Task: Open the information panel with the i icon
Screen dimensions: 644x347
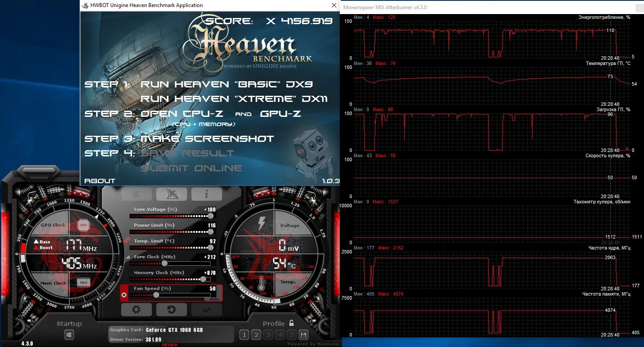Action: coord(207,193)
